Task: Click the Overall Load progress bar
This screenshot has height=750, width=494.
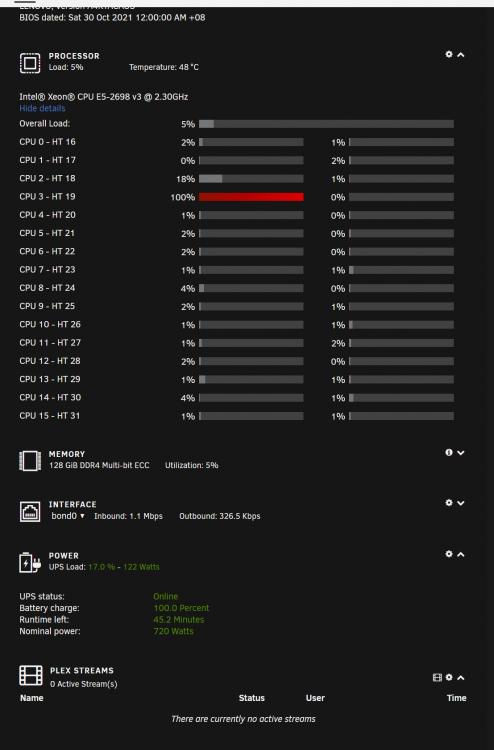Action: [x=326, y=124]
